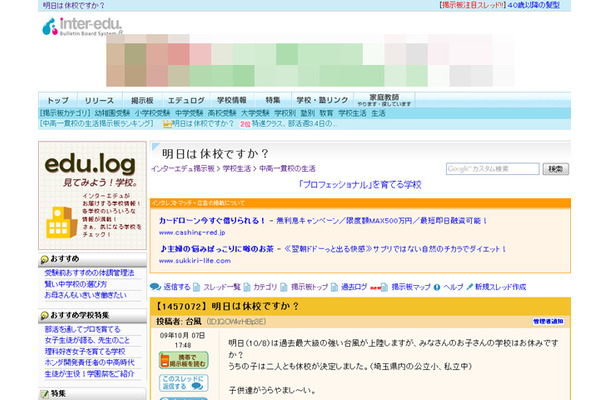The width and height of the screenshot is (610, 400).
Task: Click the document icon beside カテゴリ
Action: click(247, 287)
